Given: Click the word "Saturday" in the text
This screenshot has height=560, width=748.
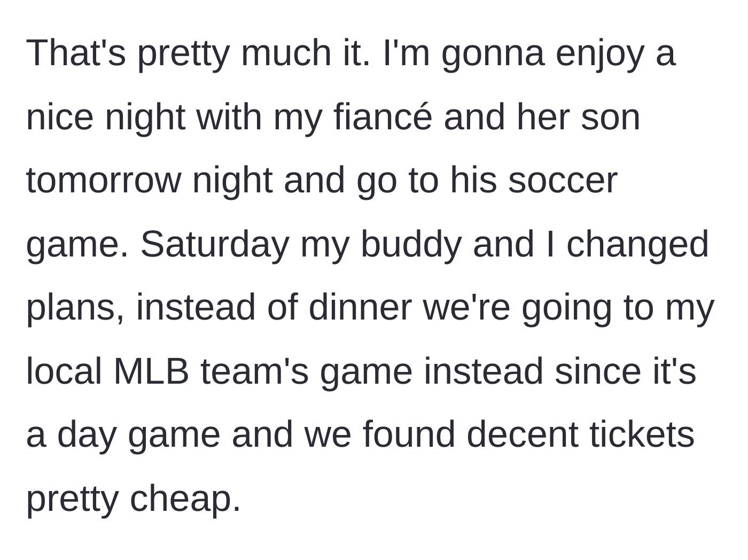Looking at the screenshot, I should pos(214,244).
